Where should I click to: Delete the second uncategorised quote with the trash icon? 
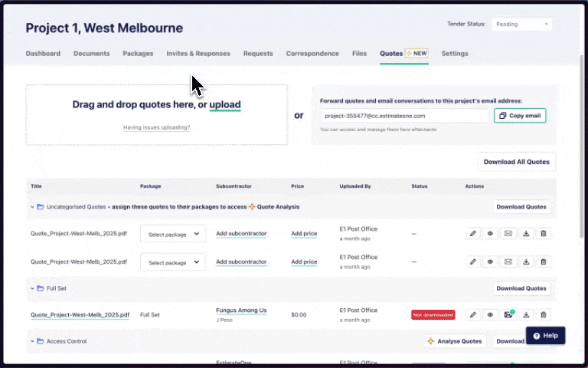(544, 261)
